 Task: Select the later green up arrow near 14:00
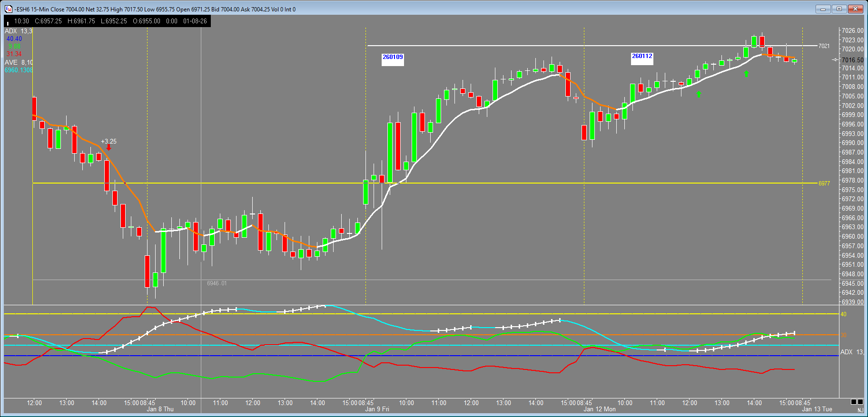(x=746, y=74)
